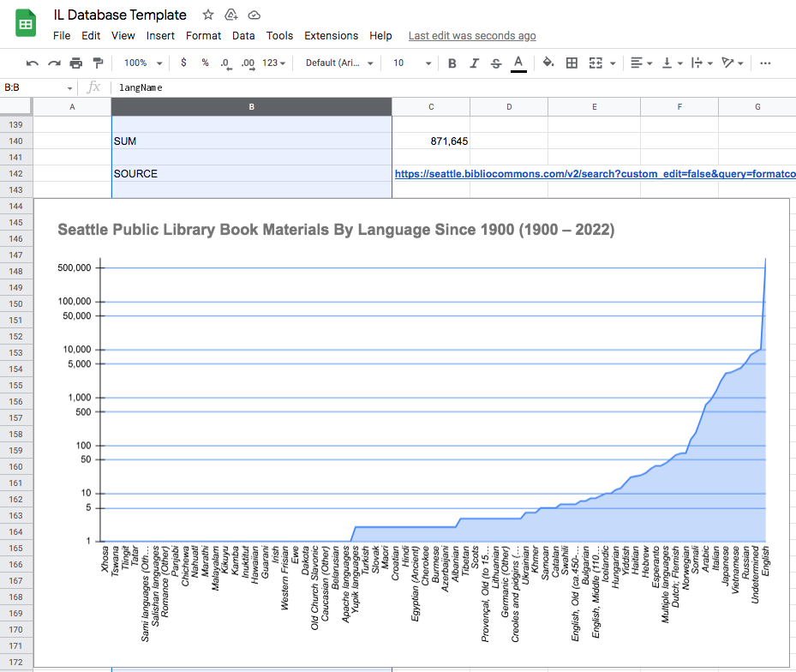Viewport: 796px width, 672px height.
Task: Increase decimal places icon
Action: click(x=248, y=63)
